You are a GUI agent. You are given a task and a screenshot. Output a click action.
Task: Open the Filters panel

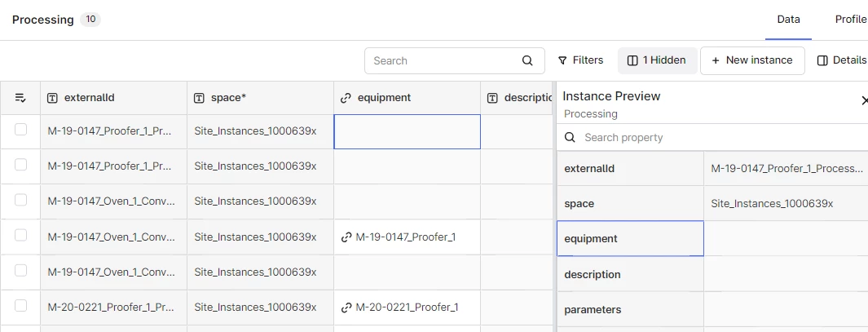point(580,60)
